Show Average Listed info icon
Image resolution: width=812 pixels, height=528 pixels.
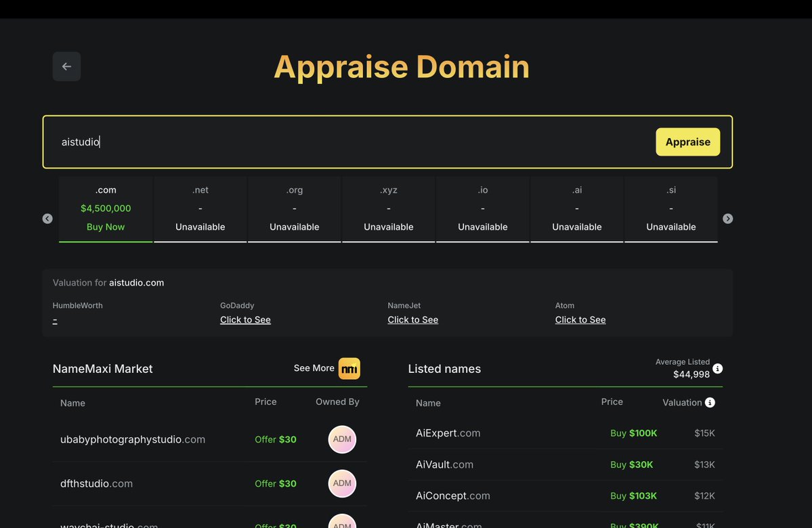[x=717, y=368]
